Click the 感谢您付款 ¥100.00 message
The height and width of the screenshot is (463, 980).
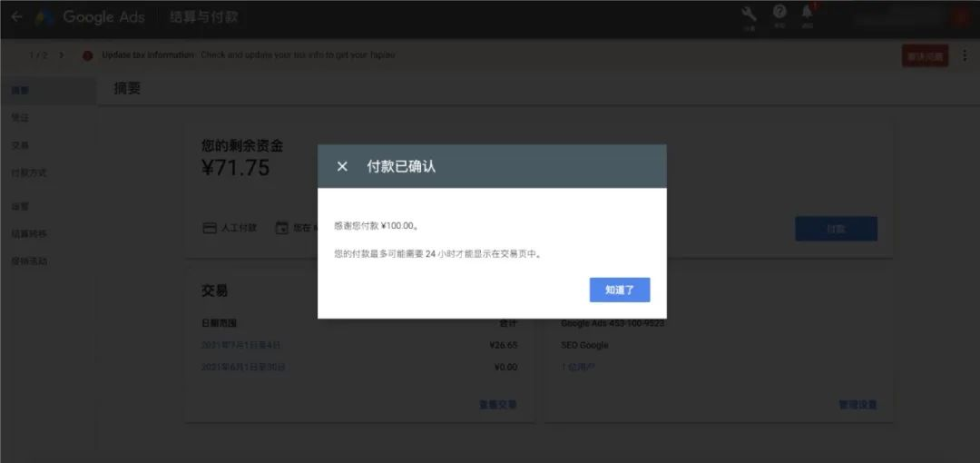pyautogui.click(x=377, y=226)
